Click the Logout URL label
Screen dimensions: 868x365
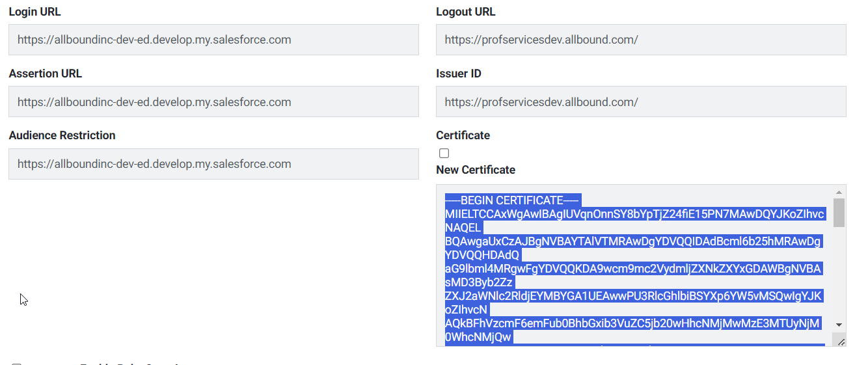tap(465, 12)
